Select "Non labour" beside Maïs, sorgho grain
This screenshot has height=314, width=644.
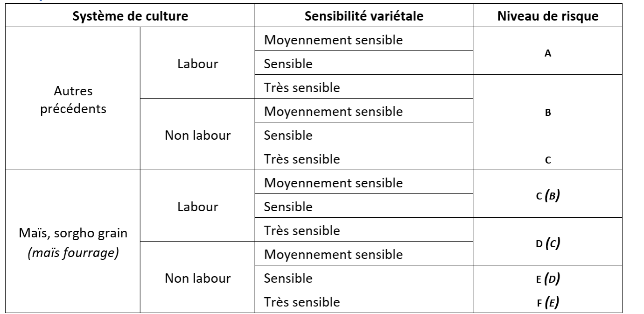[198, 279]
